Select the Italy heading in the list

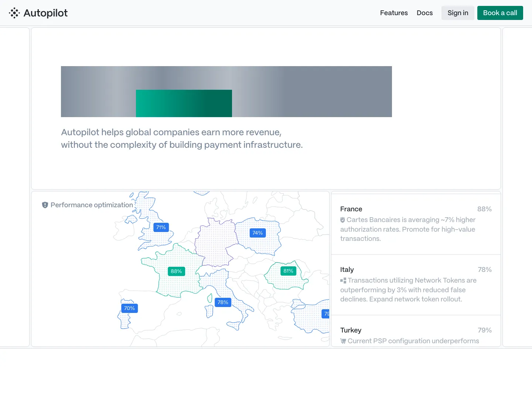(x=347, y=270)
